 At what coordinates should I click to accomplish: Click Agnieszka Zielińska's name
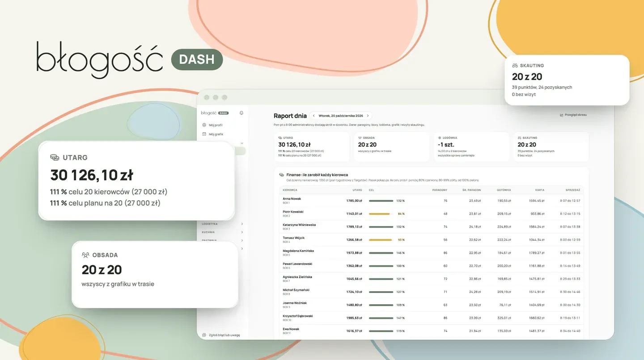pos(297,277)
